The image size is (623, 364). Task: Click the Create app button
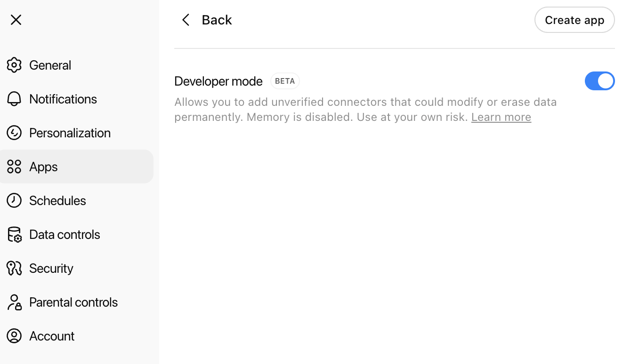(574, 20)
